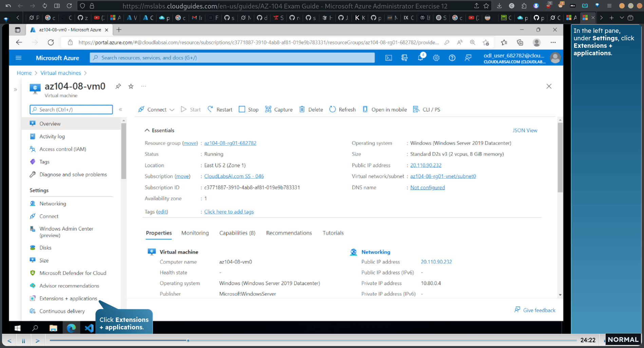The height and width of the screenshot is (348, 644).
Task: Expand the portal side panel chevrons
Action: pos(15,90)
